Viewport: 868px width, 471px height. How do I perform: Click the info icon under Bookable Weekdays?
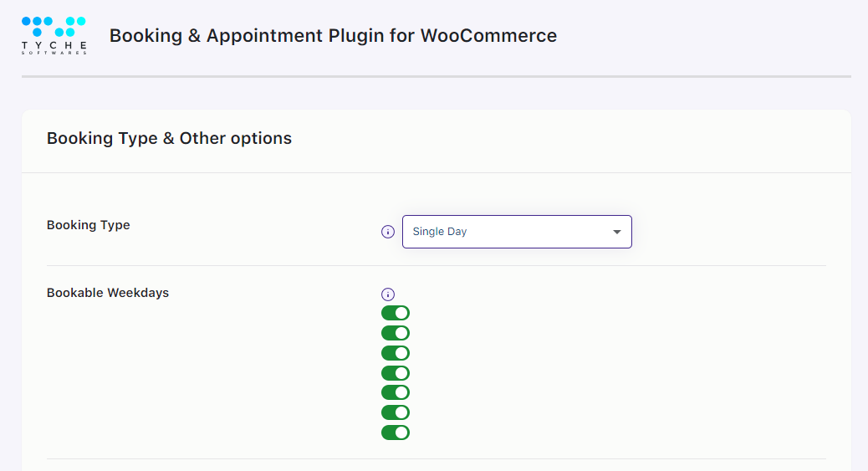pos(387,294)
